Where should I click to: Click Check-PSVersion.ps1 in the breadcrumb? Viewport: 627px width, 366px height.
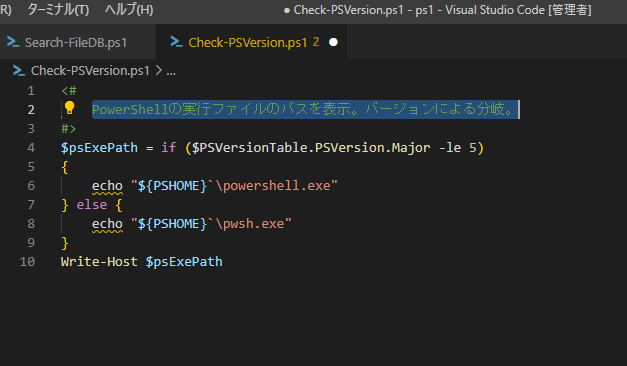point(90,71)
